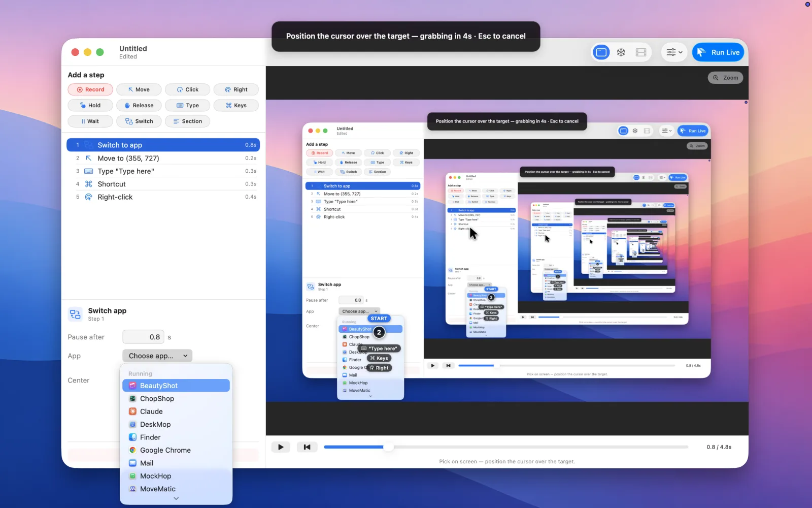Add a Keys shortcut step
Screen dimensions: 812x508
(x=236, y=105)
